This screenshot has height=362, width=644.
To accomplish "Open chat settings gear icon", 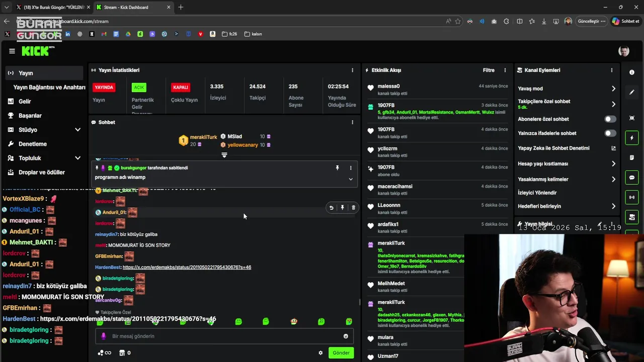I will click(320, 353).
